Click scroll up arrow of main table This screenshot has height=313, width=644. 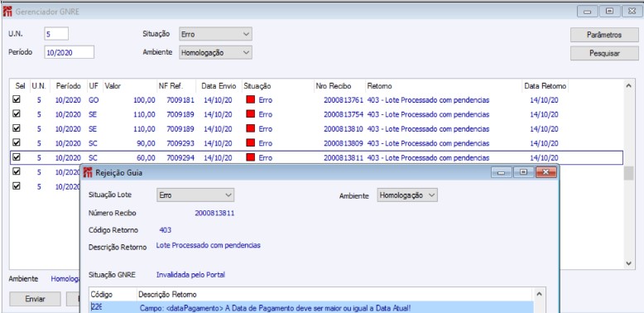[x=628, y=86]
